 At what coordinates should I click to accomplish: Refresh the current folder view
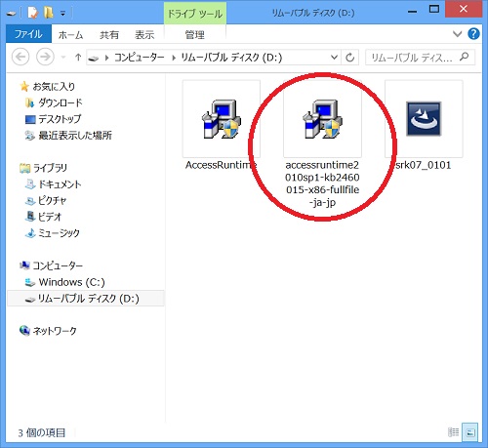tap(350, 58)
